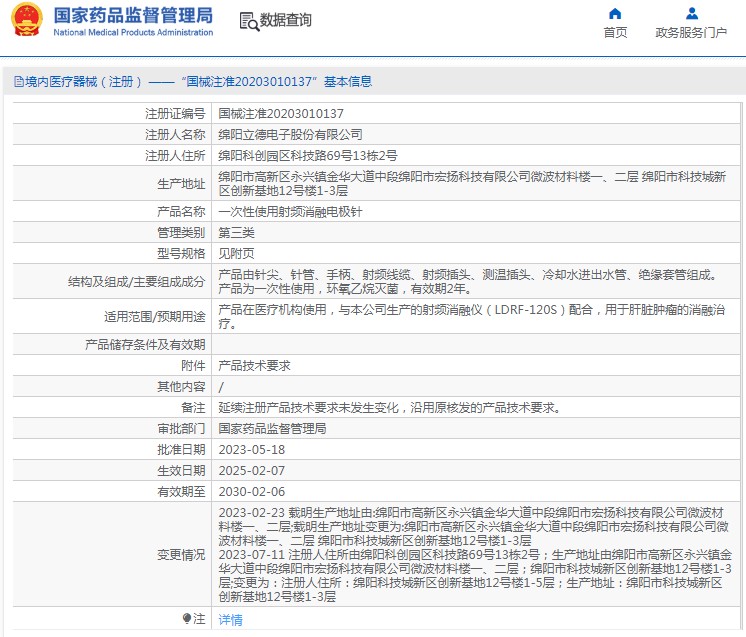Click expiry date 2030-02-06
Screen dimensions: 746x637
point(252,491)
